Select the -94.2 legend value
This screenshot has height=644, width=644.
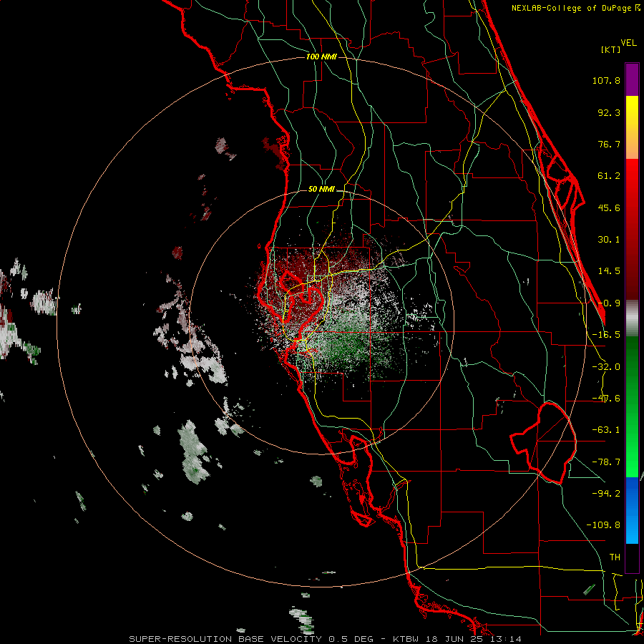[606, 493]
